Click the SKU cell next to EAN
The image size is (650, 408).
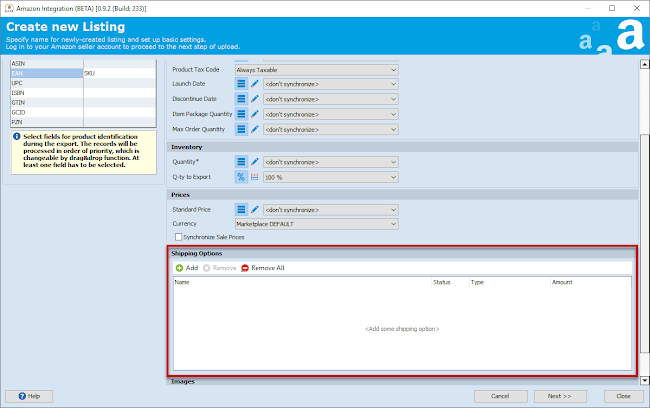pyautogui.click(x=119, y=73)
